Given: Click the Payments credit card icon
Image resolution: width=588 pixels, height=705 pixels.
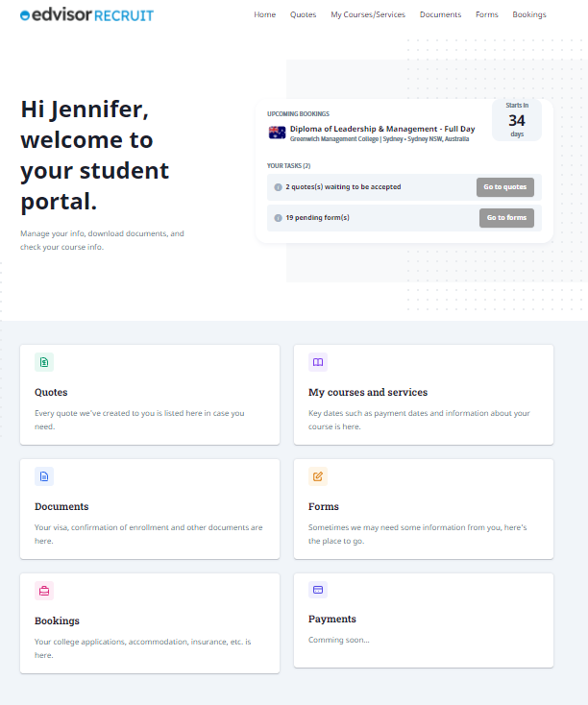Looking at the screenshot, I should pos(318,590).
